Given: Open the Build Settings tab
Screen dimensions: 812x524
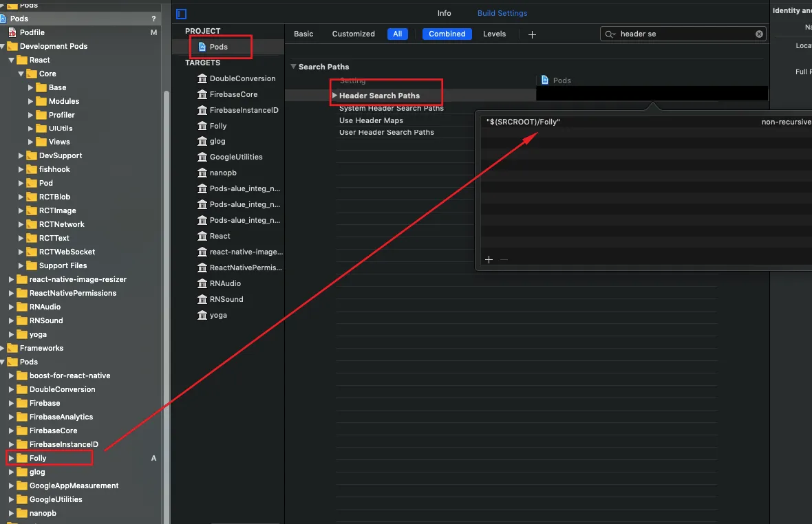Looking at the screenshot, I should 502,14.
